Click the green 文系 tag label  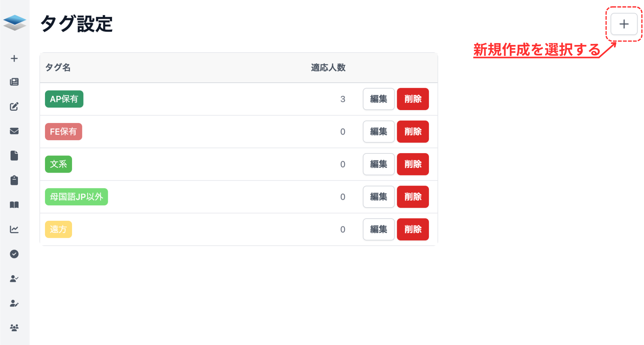coord(58,164)
